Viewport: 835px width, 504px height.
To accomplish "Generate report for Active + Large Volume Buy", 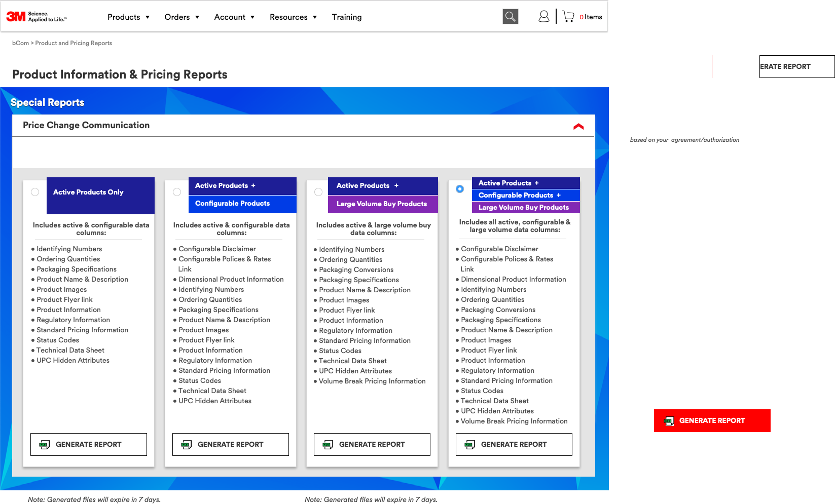I will [x=372, y=444].
